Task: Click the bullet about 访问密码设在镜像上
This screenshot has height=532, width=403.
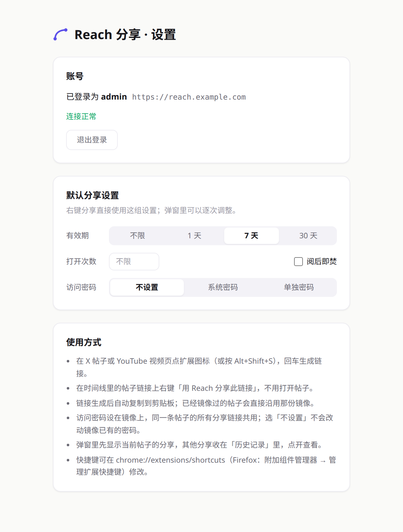Action: (x=205, y=424)
